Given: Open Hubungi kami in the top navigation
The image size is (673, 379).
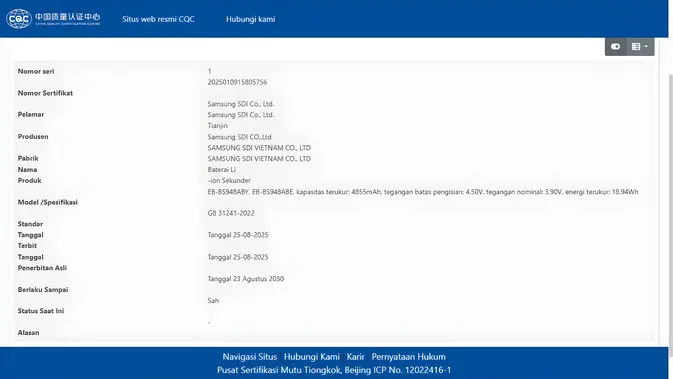Looking at the screenshot, I should tap(250, 19).
